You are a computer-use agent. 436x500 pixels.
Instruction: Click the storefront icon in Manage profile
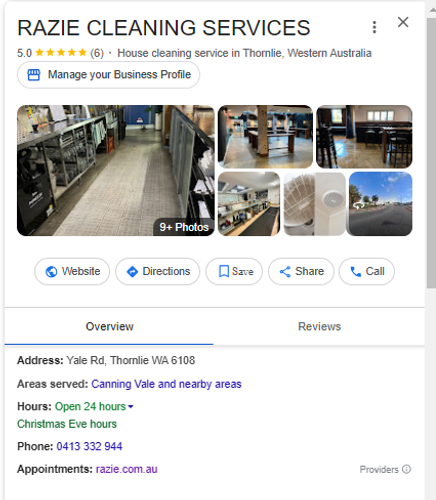click(x=34, y=75)
